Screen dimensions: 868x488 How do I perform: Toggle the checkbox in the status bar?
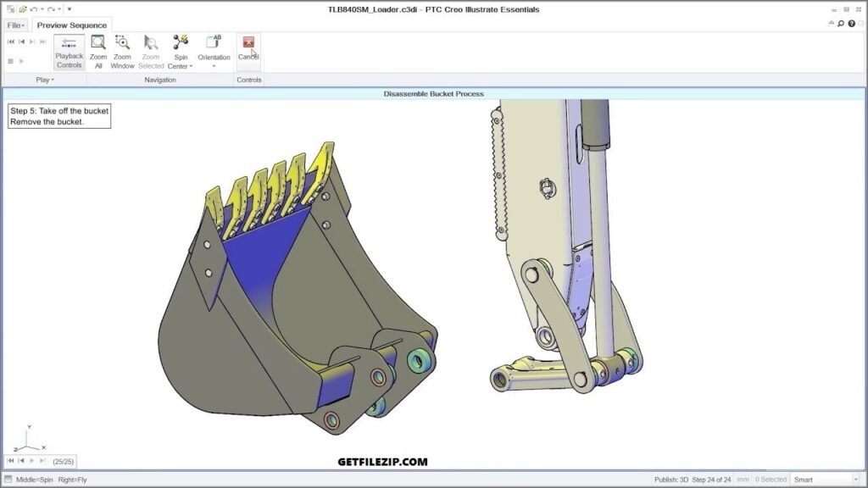click(7, 479)
